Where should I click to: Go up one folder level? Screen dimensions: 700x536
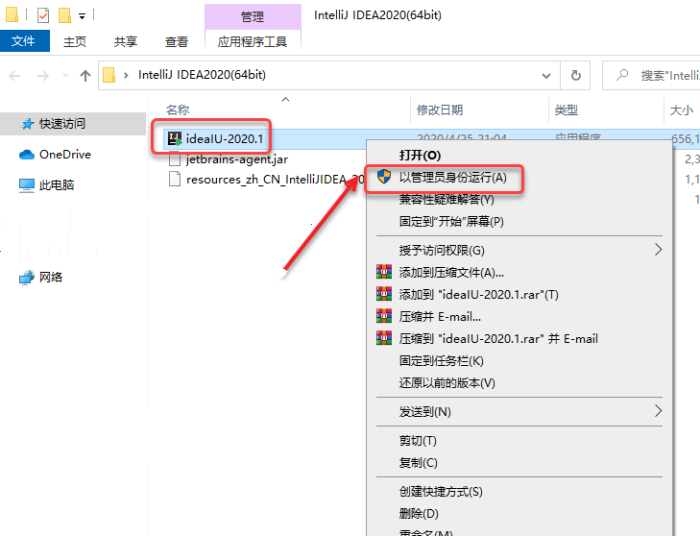[85, 75]
